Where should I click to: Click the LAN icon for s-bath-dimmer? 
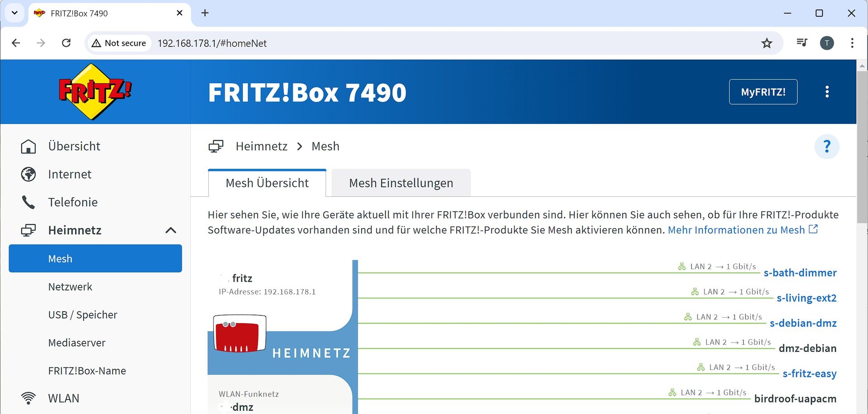coord(682,266)
